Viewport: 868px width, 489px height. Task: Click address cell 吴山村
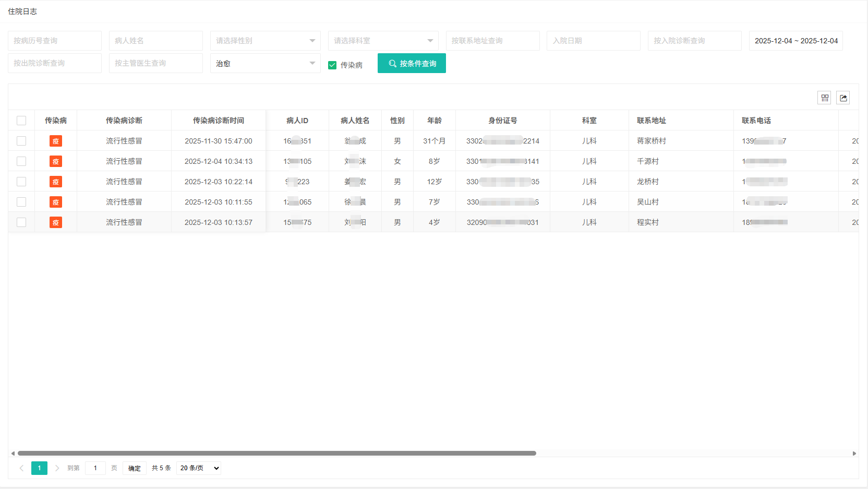click(648, 202)
